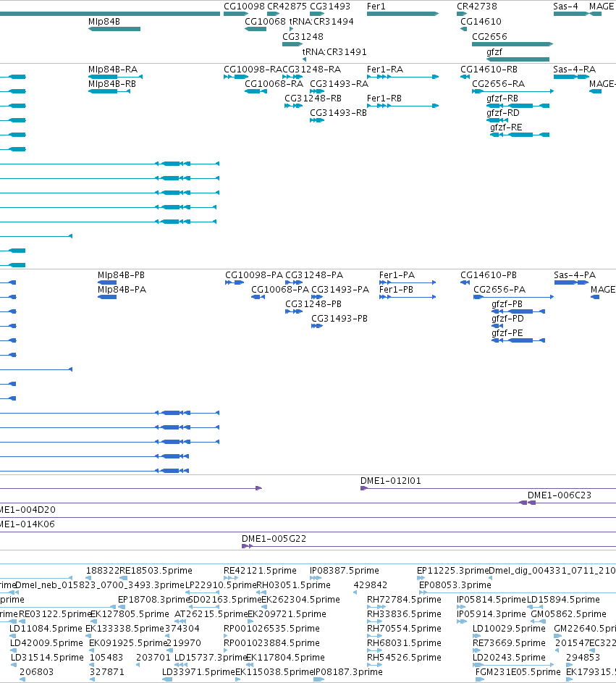Open protein CG10098-PA
616x683 pixels.
coord(235,282)
